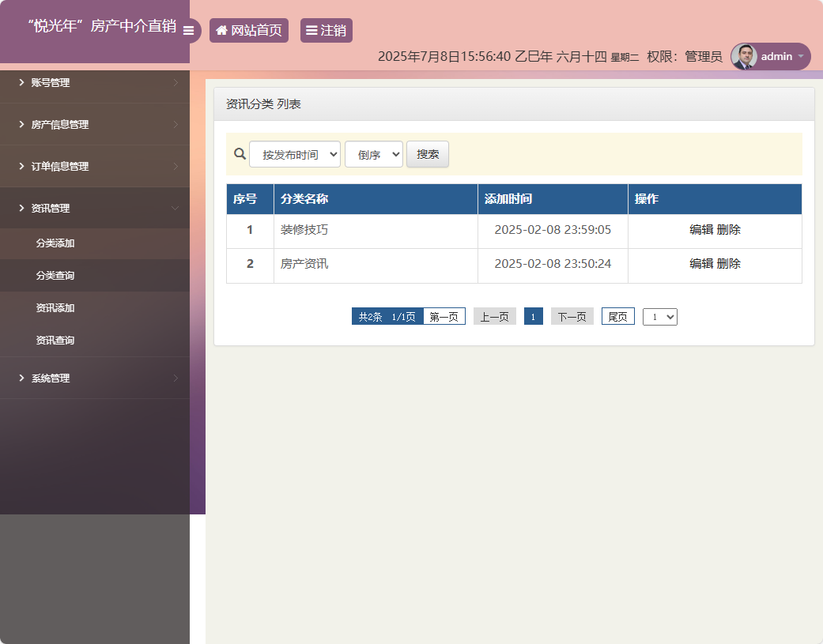
Task: Expand the 账号管理 sidebar section
Action: click(x=95, y=82)
